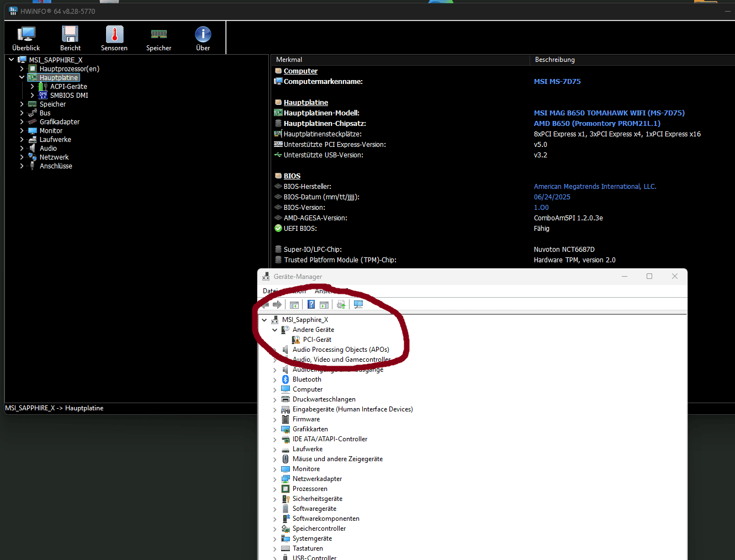Image resolution: width=735 pixels, height=560 pixels.
Task: Expand the Eingabegeräte (Human Interface Devices) category
Action: point(274,409)
